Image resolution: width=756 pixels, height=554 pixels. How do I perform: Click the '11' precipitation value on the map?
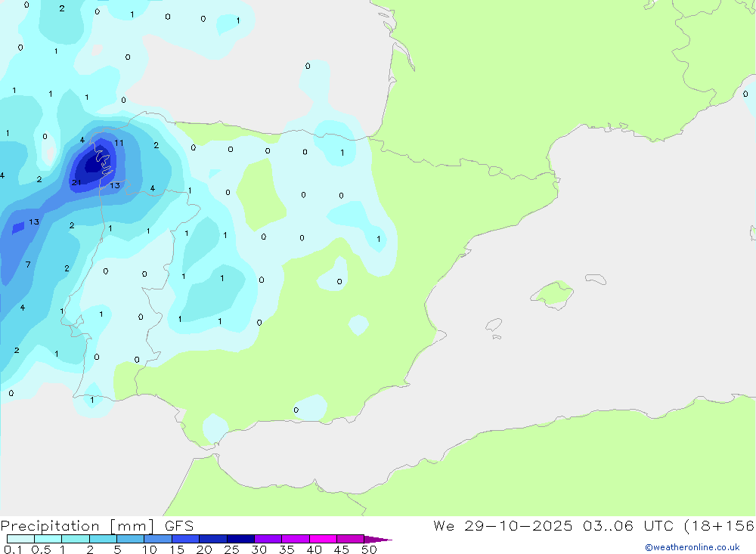tap(119, 143)
